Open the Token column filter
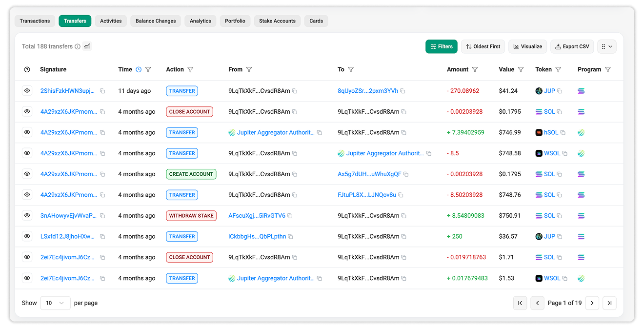The image size is (644, 329). click(x=558, y=70)
